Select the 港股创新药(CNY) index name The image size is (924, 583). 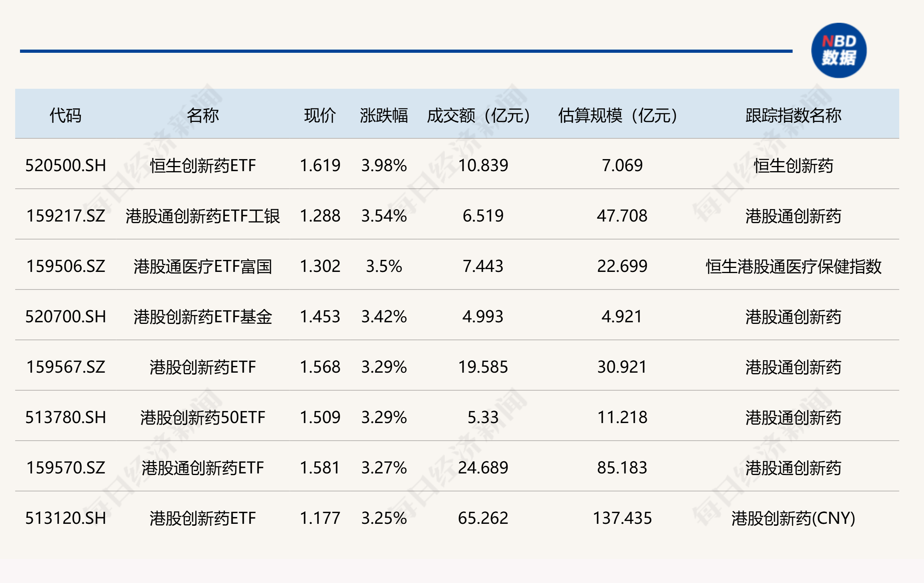pyautogui.click(x=793, y=518)
